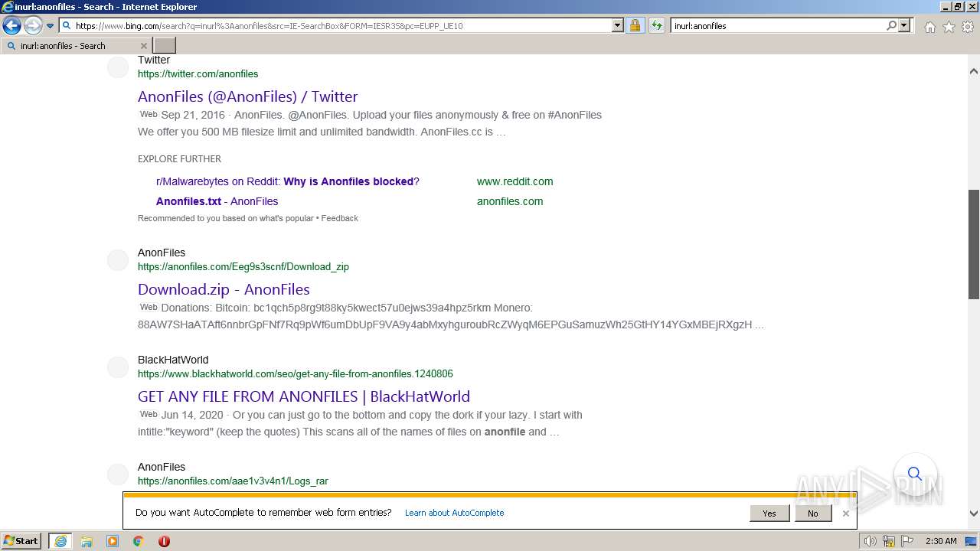This screenshot has width=980, height=551.
Task: Open Learn about AutoComplete link
Action: tap(454, 513)
